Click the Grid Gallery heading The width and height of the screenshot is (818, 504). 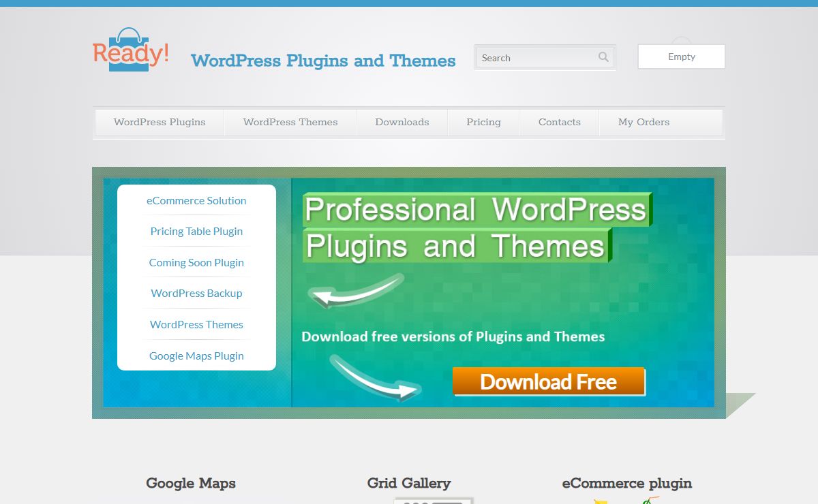[409, 484]
